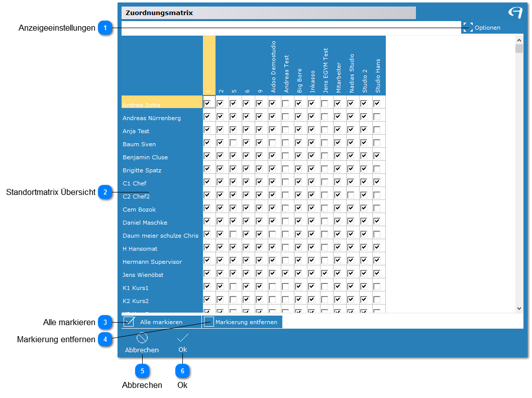Toggle K2 Kurs2 checkbox for Studio 2
This screenshot has height=398, width=532.
364,300
